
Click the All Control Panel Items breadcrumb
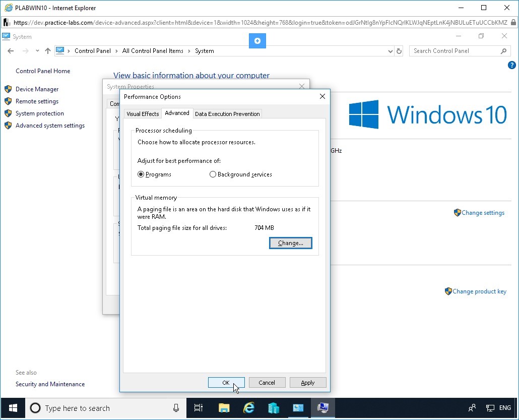pos(153,51)
